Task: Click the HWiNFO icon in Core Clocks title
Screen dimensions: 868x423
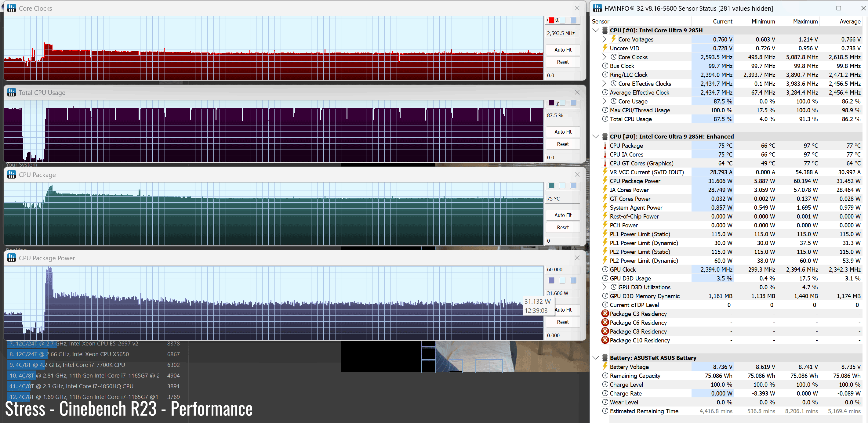Action: tap(12, 8)
